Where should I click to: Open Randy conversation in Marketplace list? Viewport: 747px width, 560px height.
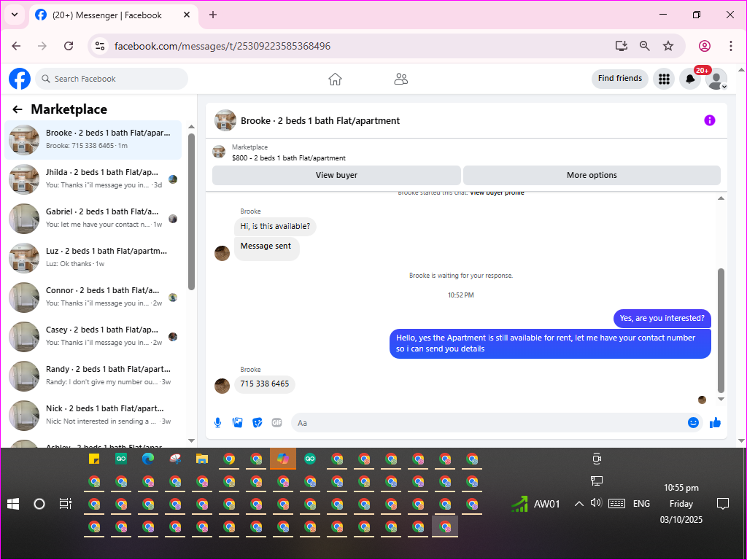click(93, 376)
